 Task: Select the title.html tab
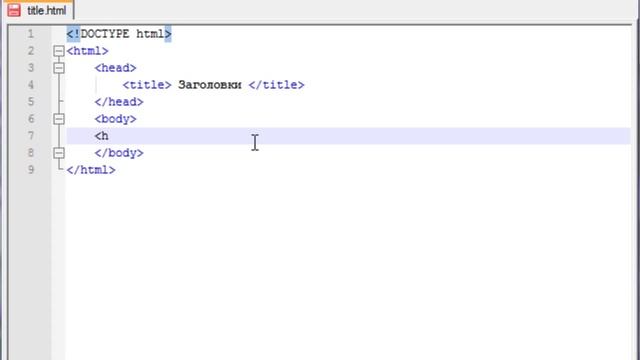tap(39, 10)
